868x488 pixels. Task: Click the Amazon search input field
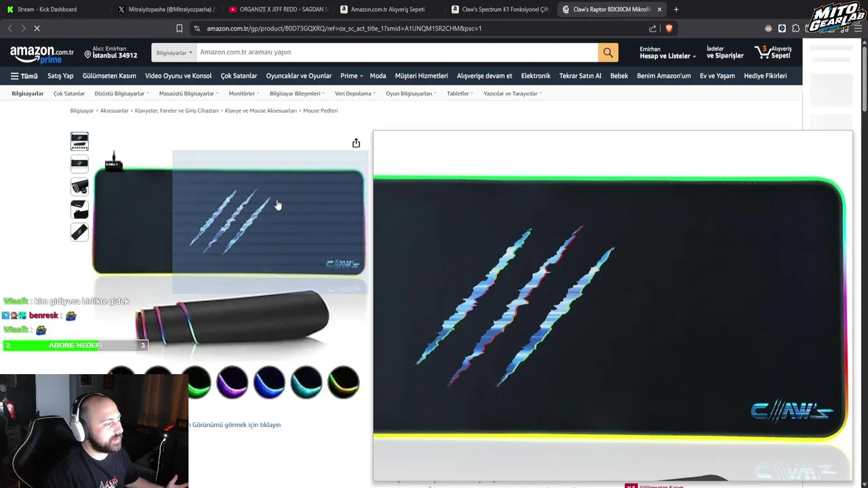397,52
